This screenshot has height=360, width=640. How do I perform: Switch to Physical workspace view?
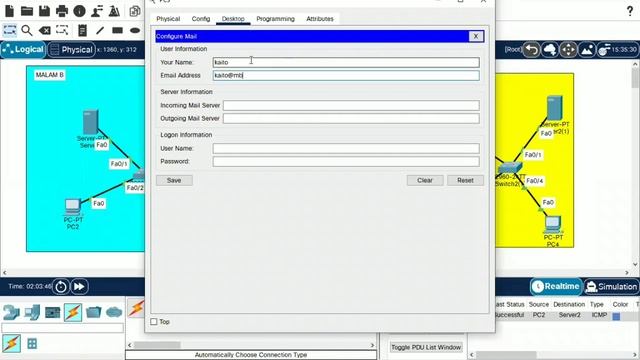tap(71, 50)
